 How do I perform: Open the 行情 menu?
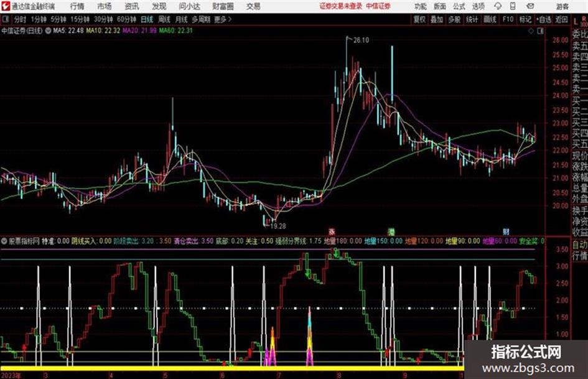pyautogui.click(x=77, y=6)
